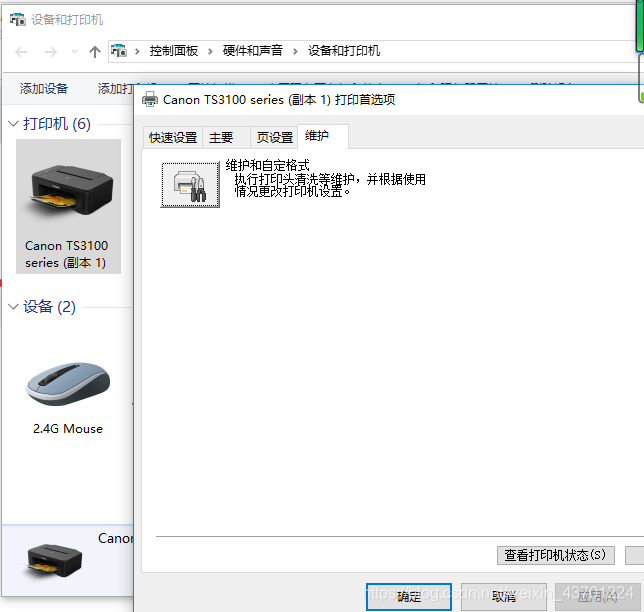Confirm with the 确定 button
The image size is (644, 612).
pyautogui.click(x=409, y=596)
